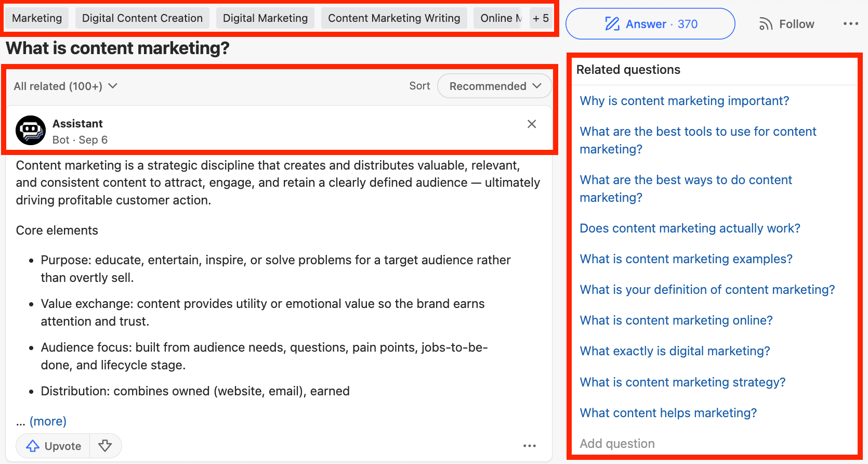Open the Recommended sort dropdown
The width and height of the screenshot is (868, 464).
(495, 86)
